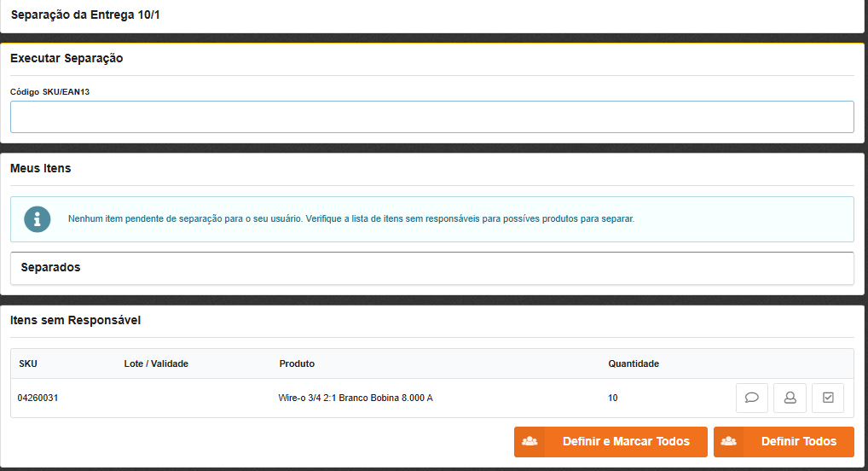
Task: Click the Quantidade column header
Action: tap(633, 363)
